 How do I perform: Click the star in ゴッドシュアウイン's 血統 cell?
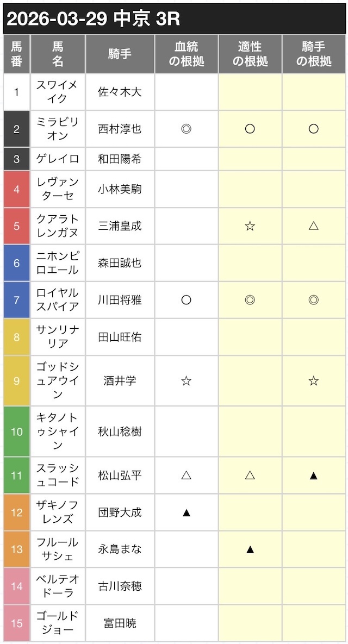coord(186,381)
